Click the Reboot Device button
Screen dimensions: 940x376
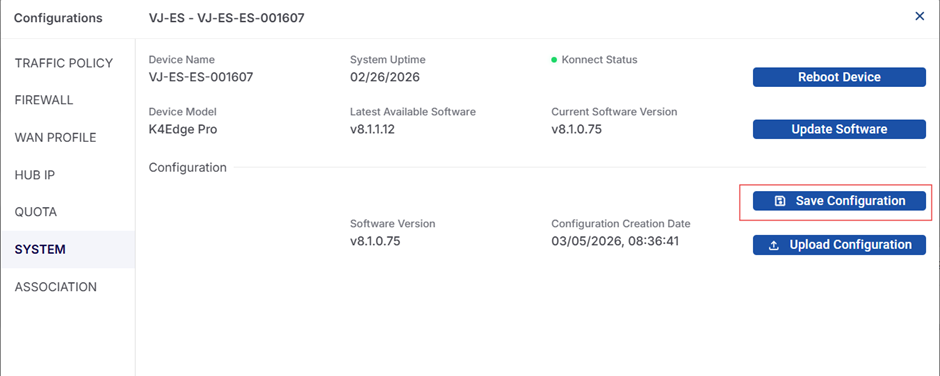(839, 77)
